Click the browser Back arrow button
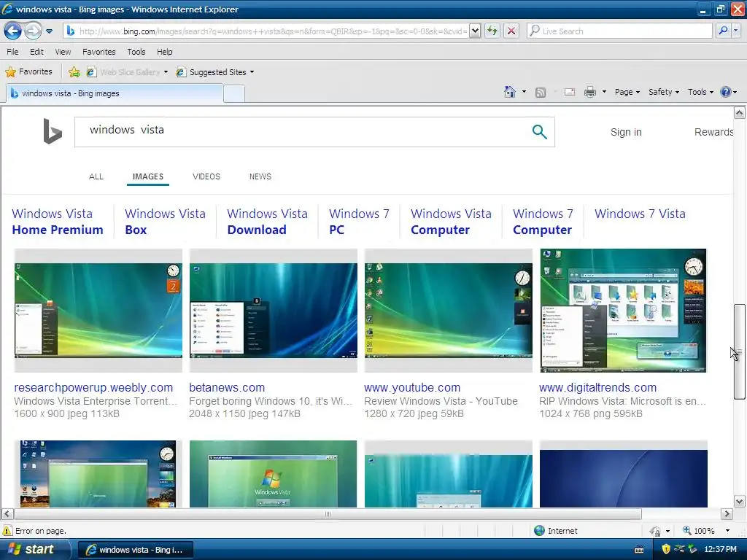 [x=12, y=31]
